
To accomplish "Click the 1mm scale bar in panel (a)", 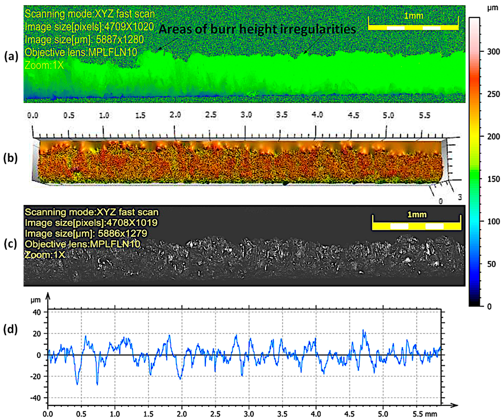I will tap(413, 27).
